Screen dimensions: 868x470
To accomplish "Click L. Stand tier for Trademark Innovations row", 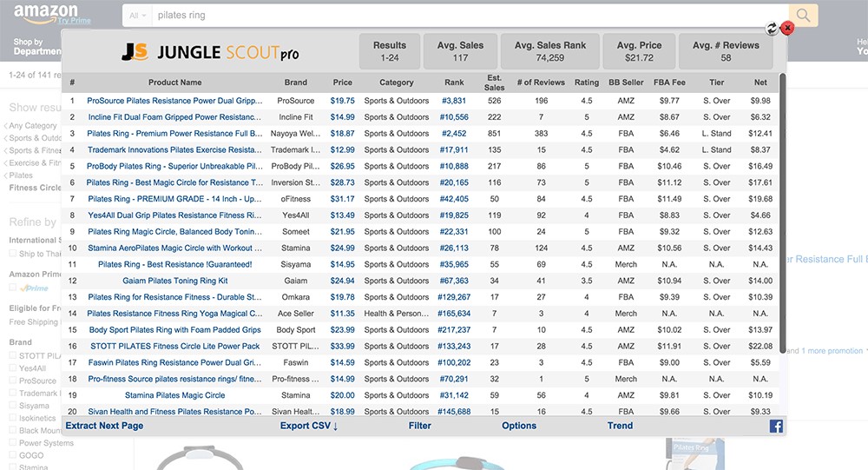I will pyautogui.click(x=716, y=149).
